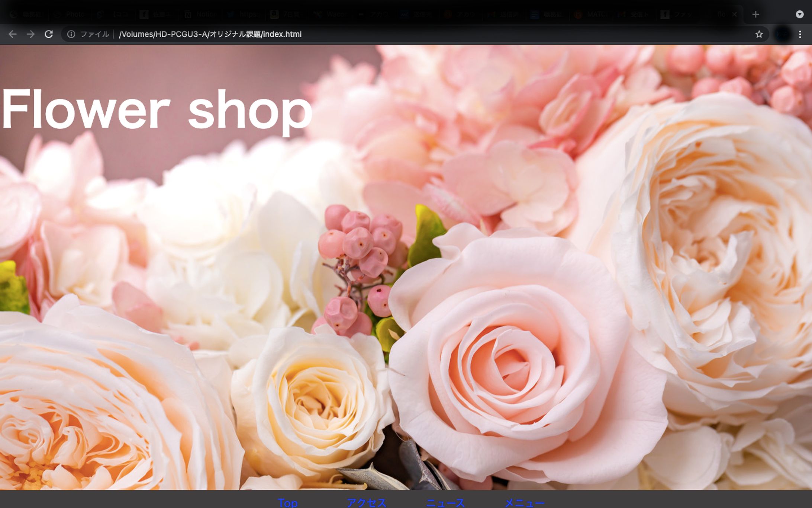Expand the tab search dropdown
The image size is (812, 508).
[799, 15]
